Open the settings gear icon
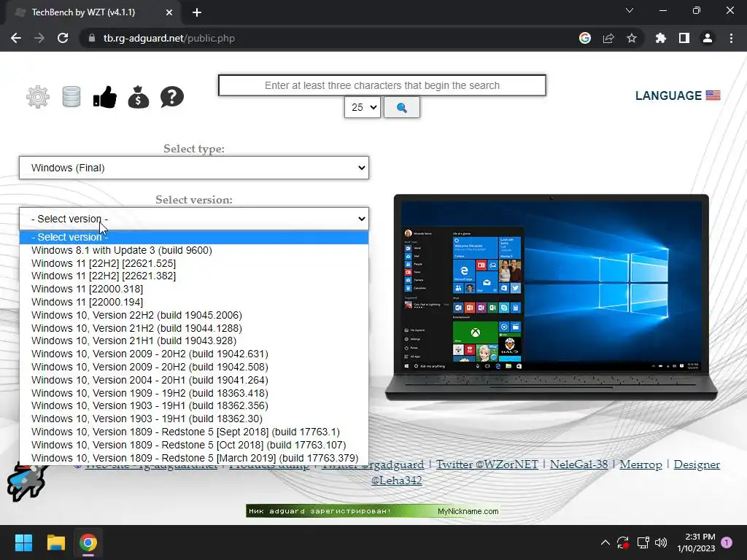The width and height of the screenshot is (747, 560). pos(38,97)
